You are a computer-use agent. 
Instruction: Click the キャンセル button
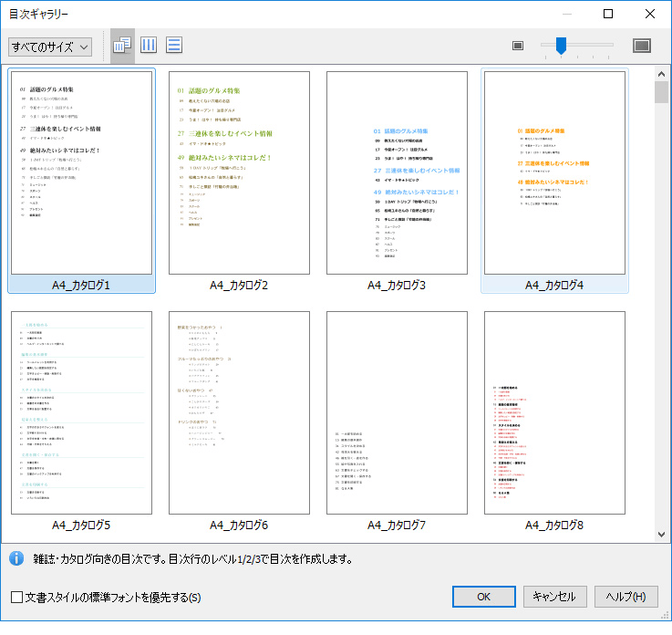pos(554,597)
